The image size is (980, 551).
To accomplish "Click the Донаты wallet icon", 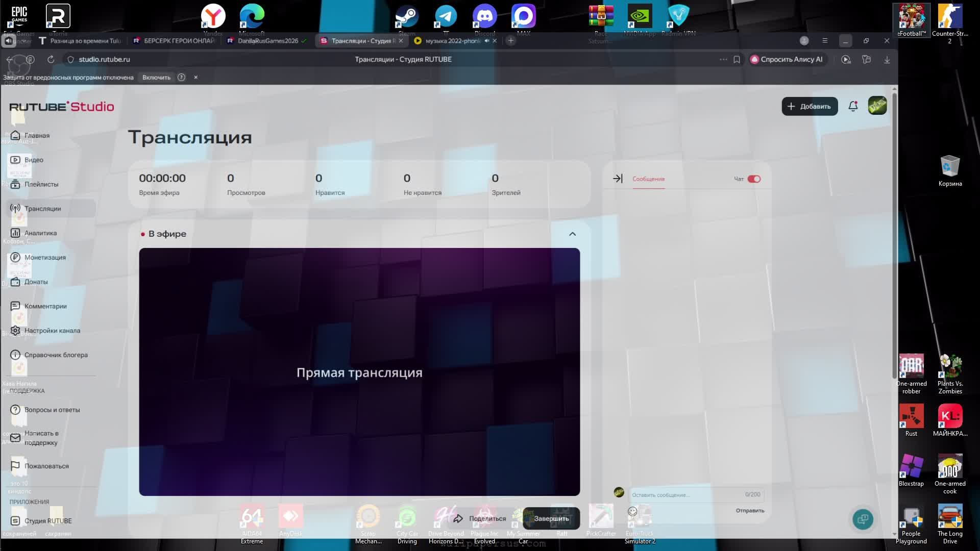I will point(15,282).
